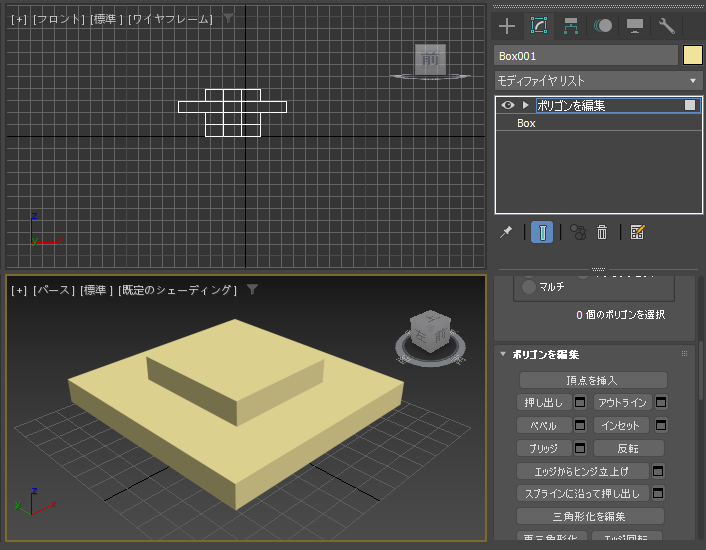Open スプラインに沿って押し出し settings box
Image resolution: width=706 pixels, height=550 pixels.
(x=658, y=493)
